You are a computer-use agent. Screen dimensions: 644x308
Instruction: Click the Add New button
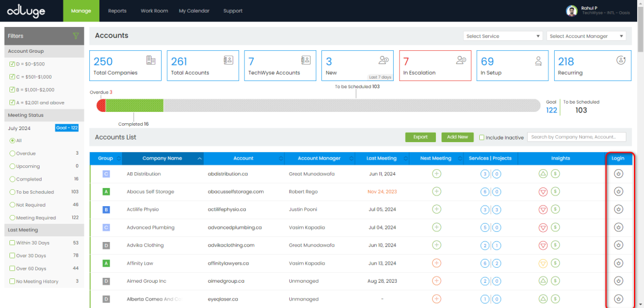[457, 136]
